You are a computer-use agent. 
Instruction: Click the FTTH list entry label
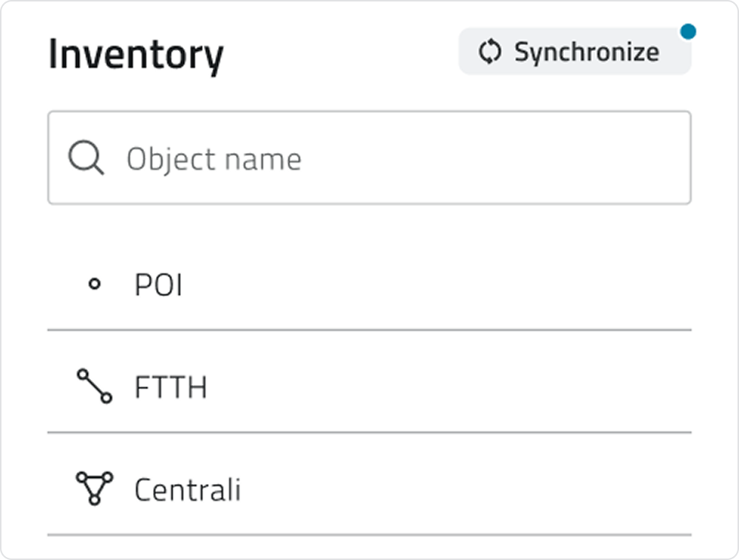[x=171, y=386]
